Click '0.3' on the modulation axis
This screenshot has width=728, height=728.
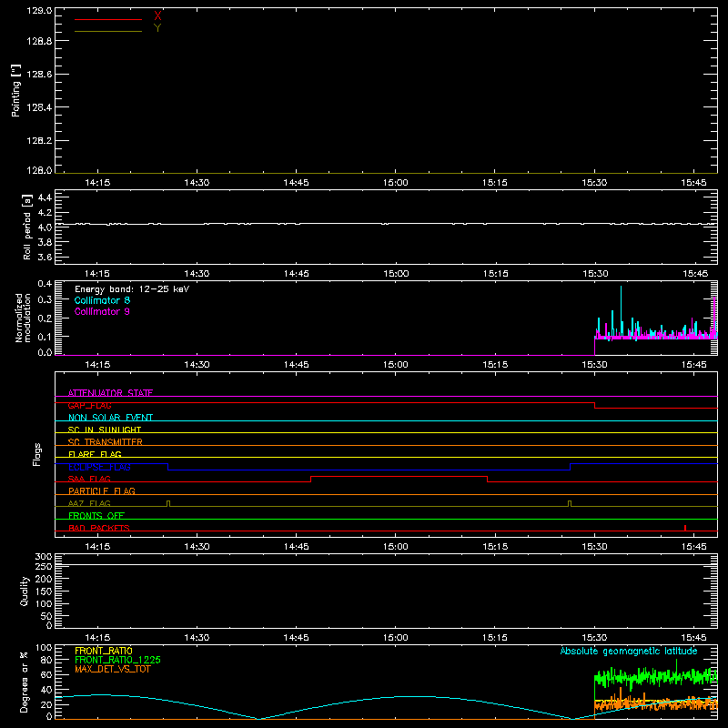pos(45,299)
